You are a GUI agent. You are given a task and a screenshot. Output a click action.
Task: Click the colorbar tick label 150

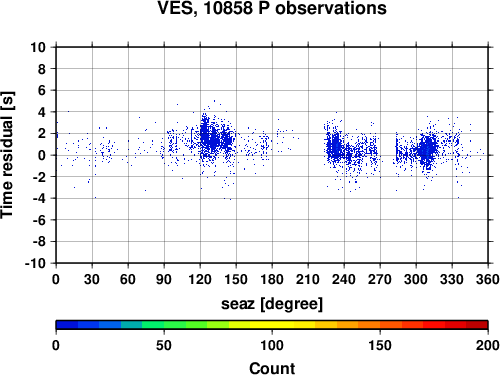point(380,345)
